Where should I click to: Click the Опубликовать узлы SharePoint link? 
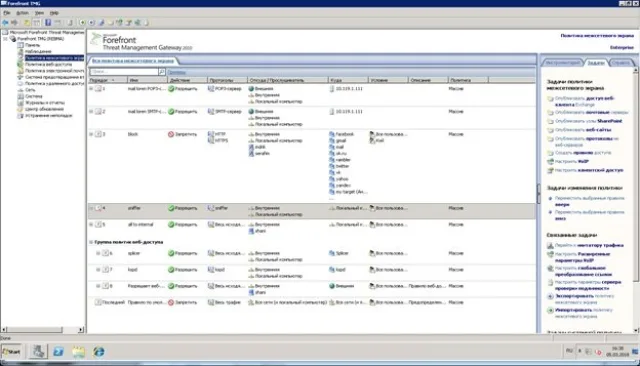589,121
